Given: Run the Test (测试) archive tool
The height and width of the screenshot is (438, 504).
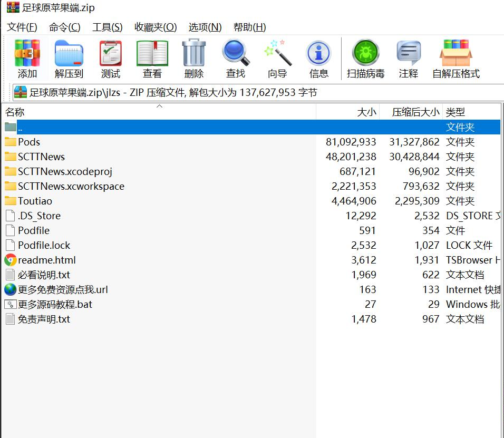Looking at the screenshot, I should (x=111, y=59).
